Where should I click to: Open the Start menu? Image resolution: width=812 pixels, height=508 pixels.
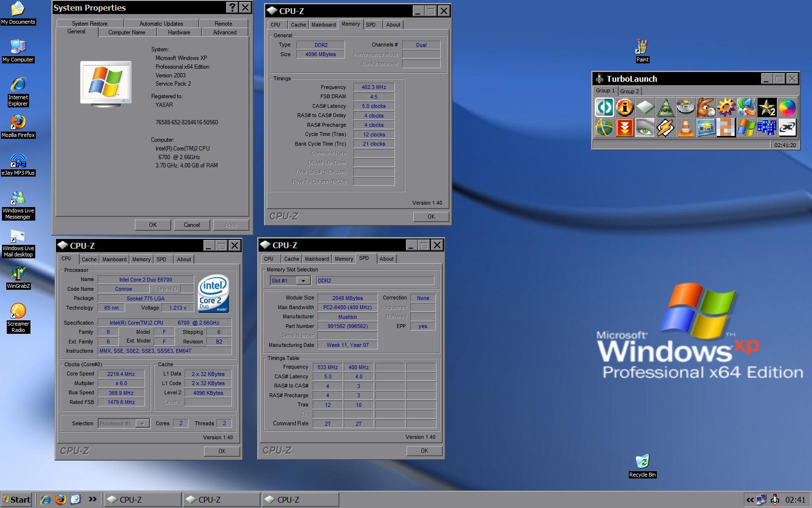(16, 500)
